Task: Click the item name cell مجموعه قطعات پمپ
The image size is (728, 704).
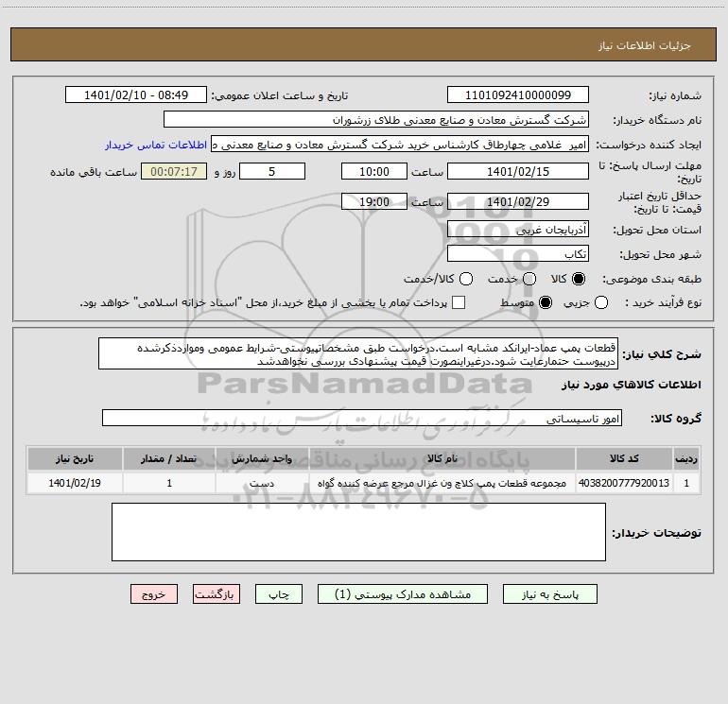Action: (x=442, y=483)
